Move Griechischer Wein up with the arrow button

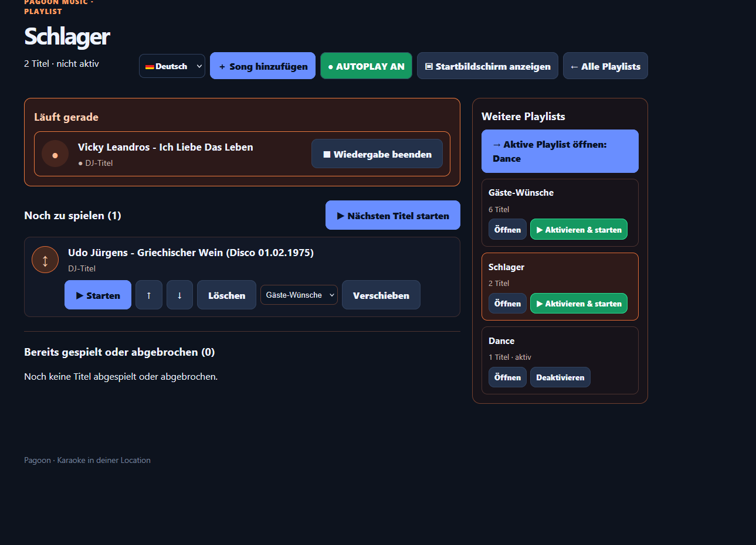(x=149, y=295)
